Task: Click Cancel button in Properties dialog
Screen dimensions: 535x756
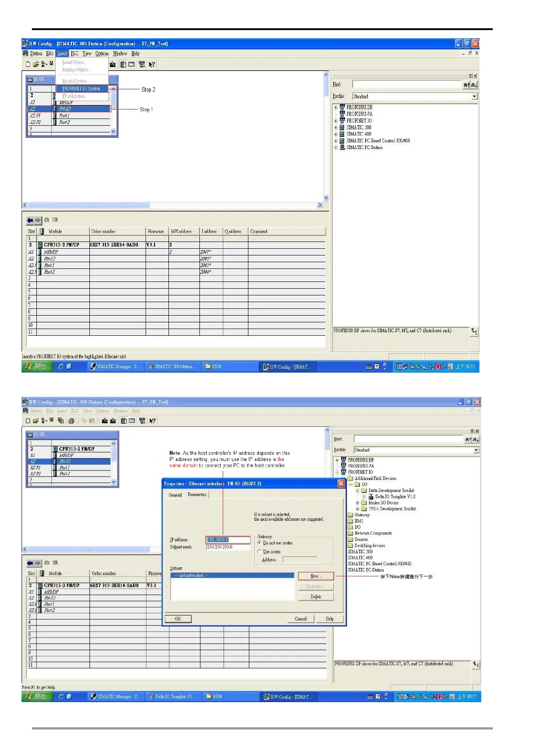Action: [301, 619]
